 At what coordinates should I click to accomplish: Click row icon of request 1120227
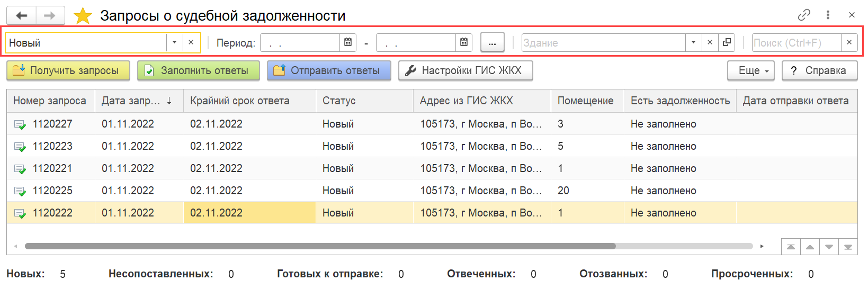[x=20, y=124]
